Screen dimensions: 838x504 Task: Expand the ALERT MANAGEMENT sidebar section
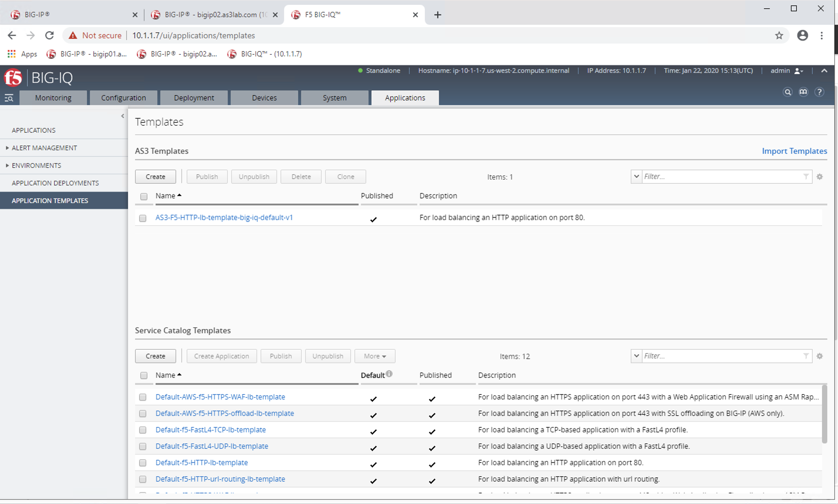point(7,148)
